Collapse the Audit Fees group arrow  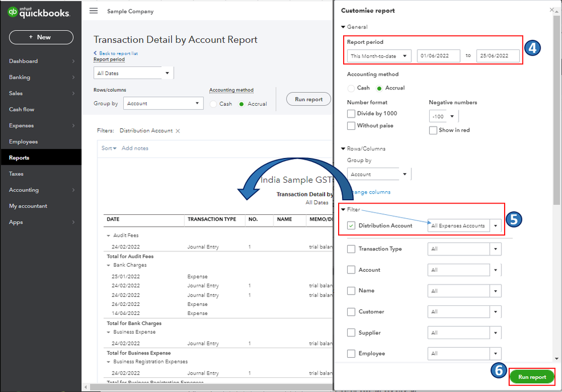[x=109, y=236]
